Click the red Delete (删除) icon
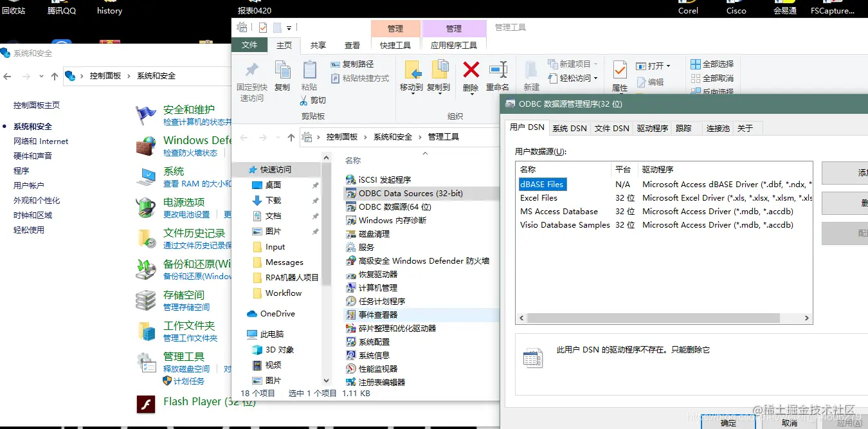 [471, 69]
